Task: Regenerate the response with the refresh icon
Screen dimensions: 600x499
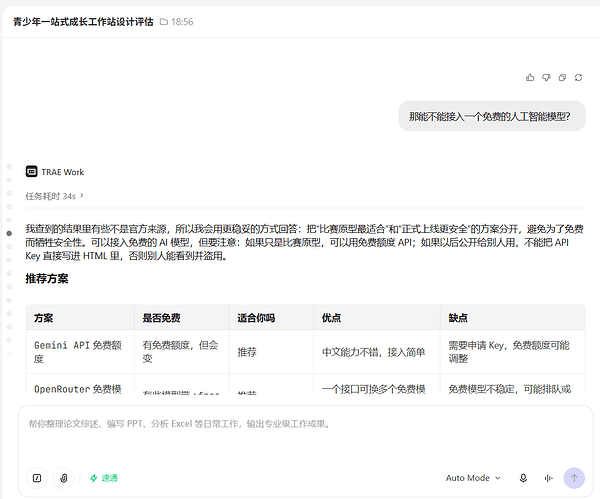Action: tap(578, 78)
